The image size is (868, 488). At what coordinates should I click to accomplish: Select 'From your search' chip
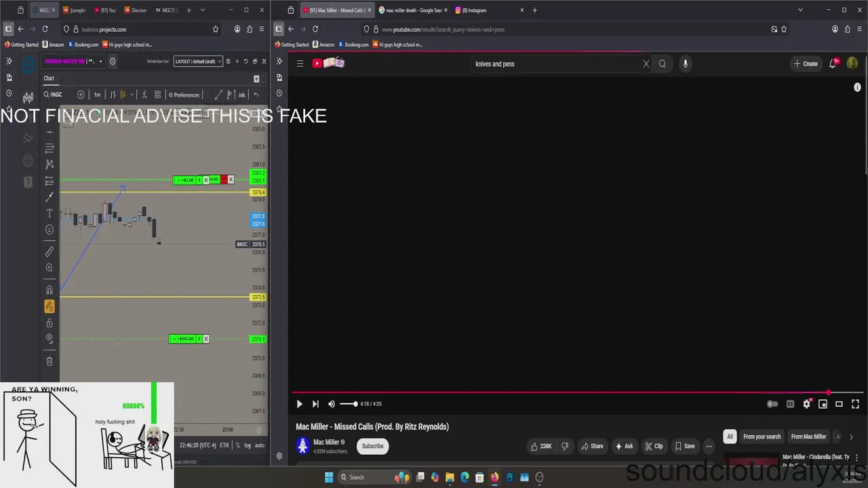[762, 436]
